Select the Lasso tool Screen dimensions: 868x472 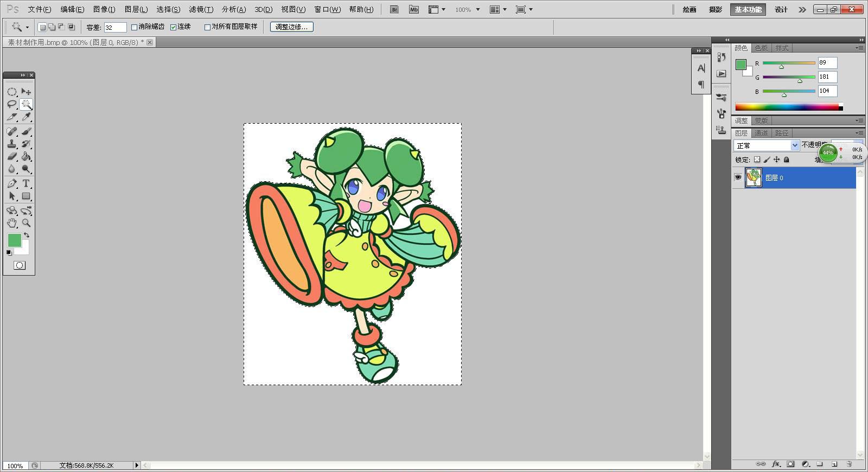[12, 104]
